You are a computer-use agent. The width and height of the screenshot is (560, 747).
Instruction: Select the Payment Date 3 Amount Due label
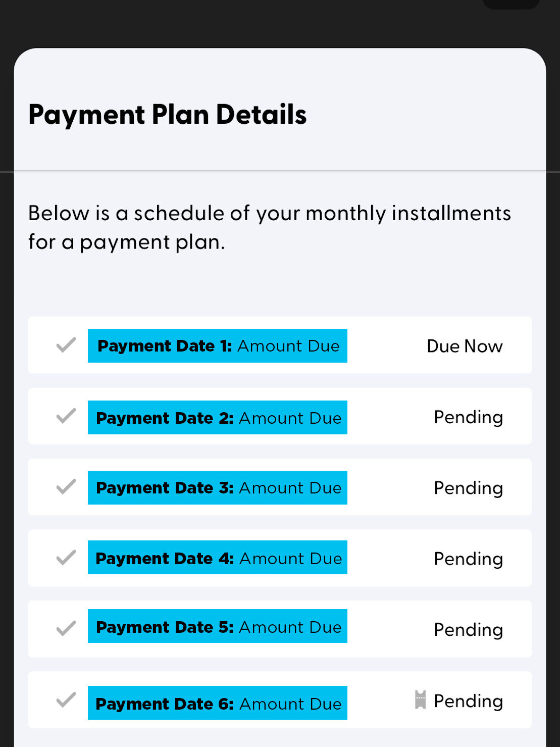click(x=218, y=488)
